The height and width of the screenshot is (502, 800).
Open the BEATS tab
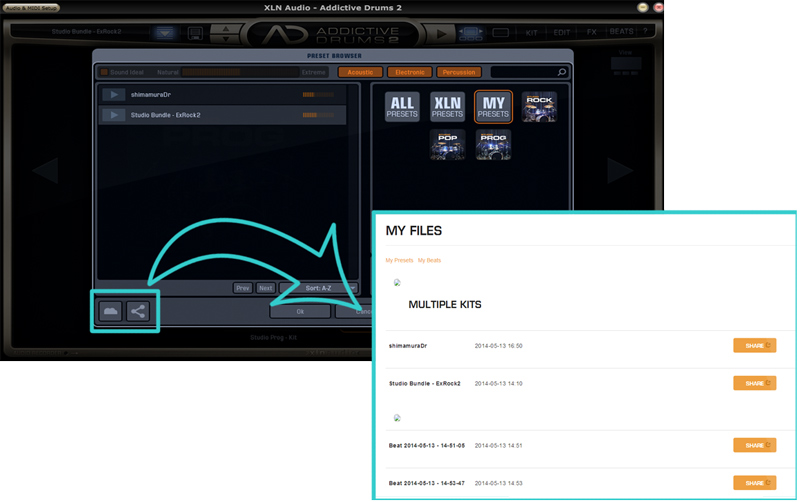(621, 32)
